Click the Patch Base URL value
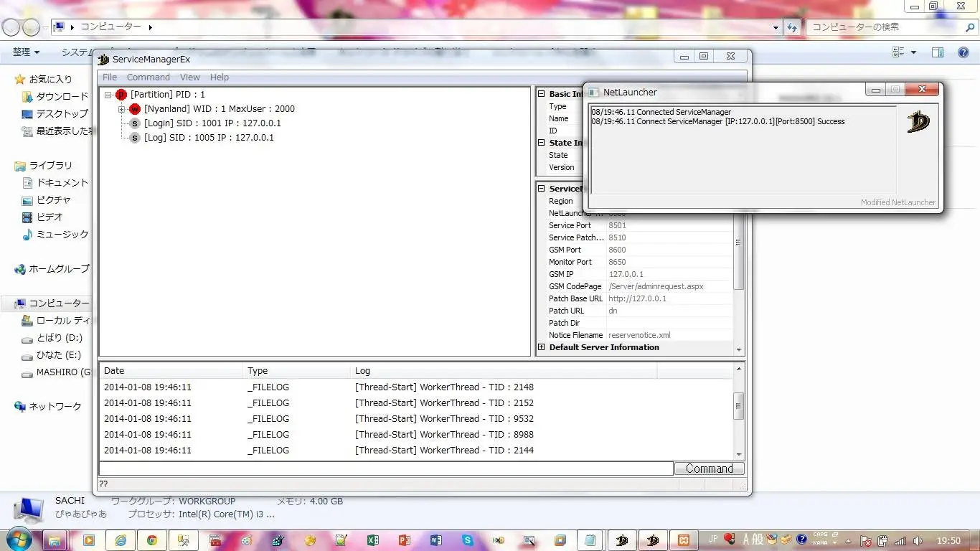The height and width of the screenshot is (551, 980). 637,298
